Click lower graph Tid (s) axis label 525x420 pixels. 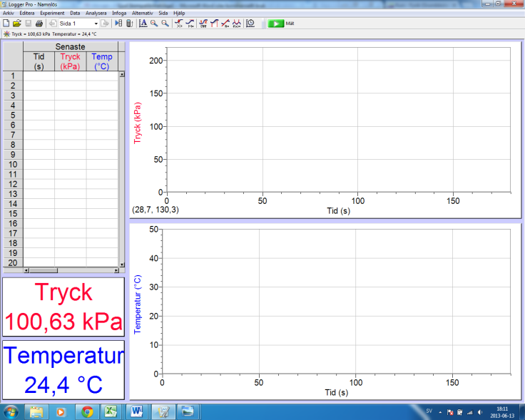[337, 393]
